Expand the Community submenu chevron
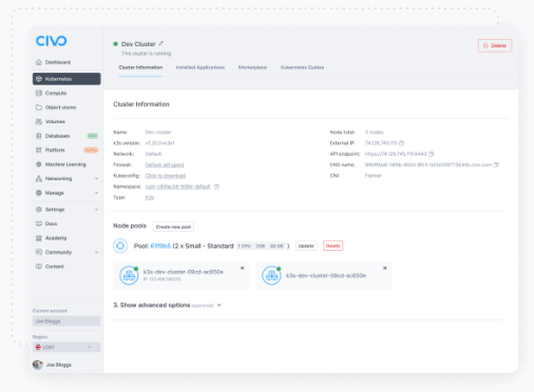The width and height of the screenshot is (534, 392). coord(96,252)
